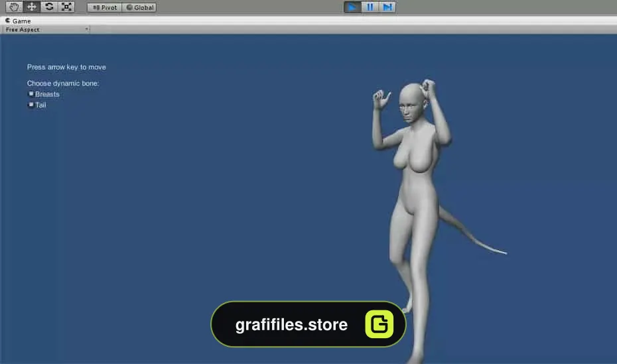
Task: Select the Hand tool
Action: click(14, 7)
